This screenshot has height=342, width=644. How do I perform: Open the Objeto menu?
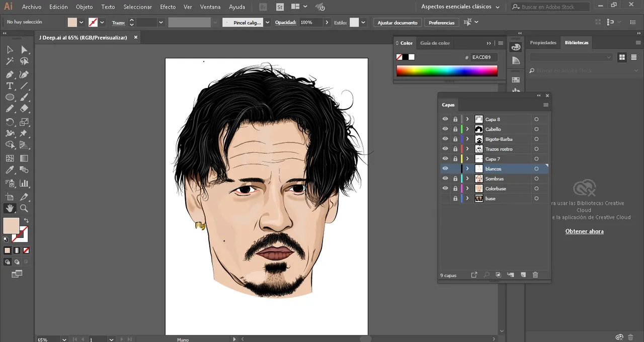[84, 7]
